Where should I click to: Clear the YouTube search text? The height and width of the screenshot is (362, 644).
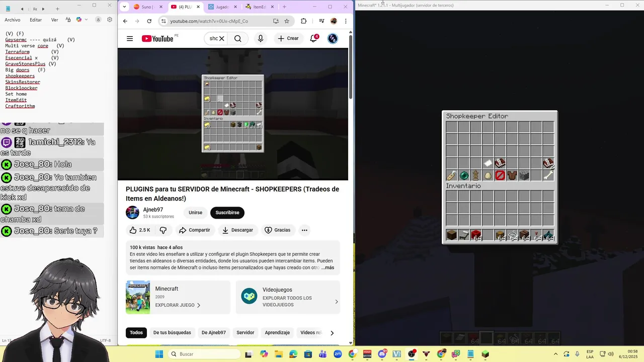pos(221,39)
